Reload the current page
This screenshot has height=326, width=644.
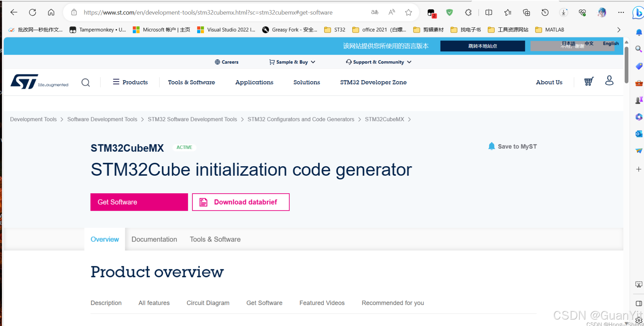pyautogui.click(x=32, y=12)
